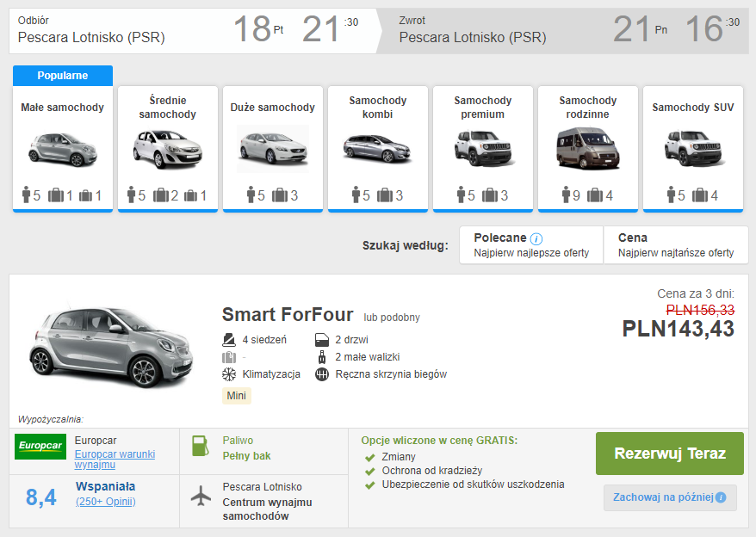Click the white Volvo in Duże samochody

click(x=273, y=149)
